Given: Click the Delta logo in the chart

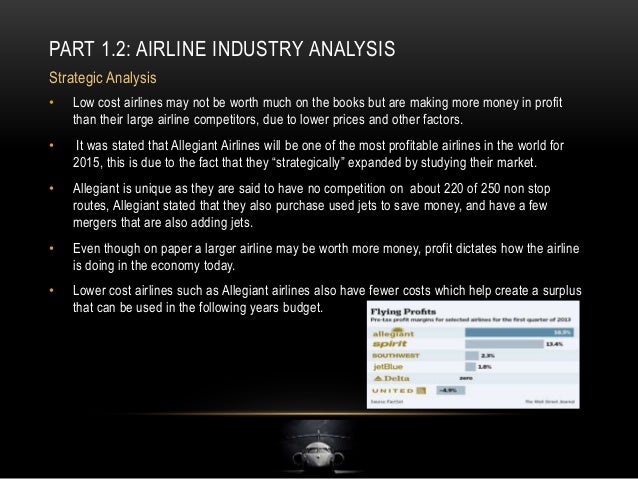Looking at the screenshot, I should (392, 378).
